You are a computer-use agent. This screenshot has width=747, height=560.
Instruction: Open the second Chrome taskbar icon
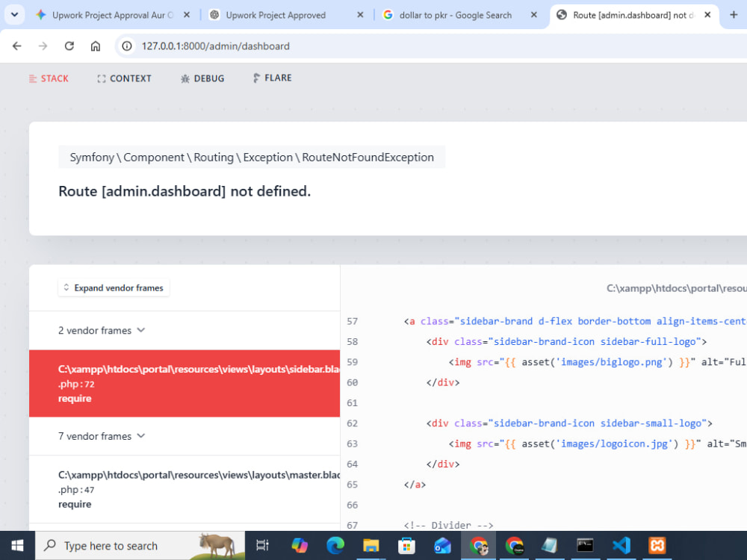515,546
